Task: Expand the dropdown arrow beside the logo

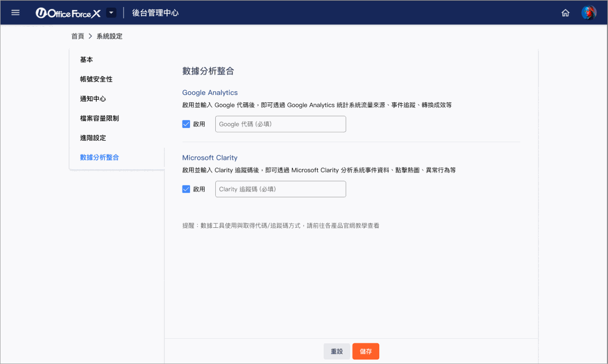Action: click(x=111, y=13)
